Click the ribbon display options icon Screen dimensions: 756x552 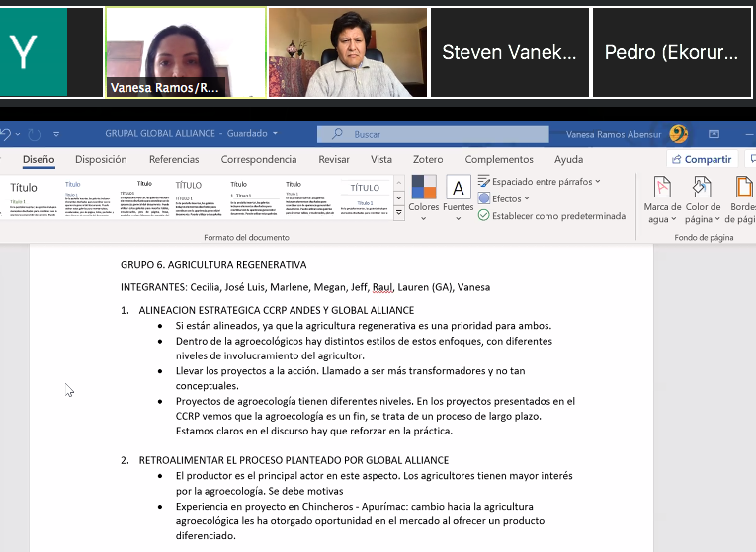pyautogui.click(x=714, y=134)
